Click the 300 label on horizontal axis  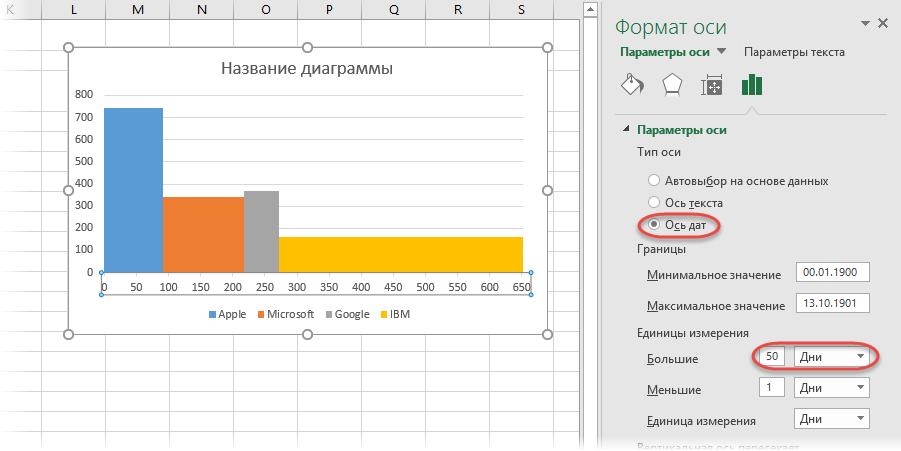pos(297,287)
